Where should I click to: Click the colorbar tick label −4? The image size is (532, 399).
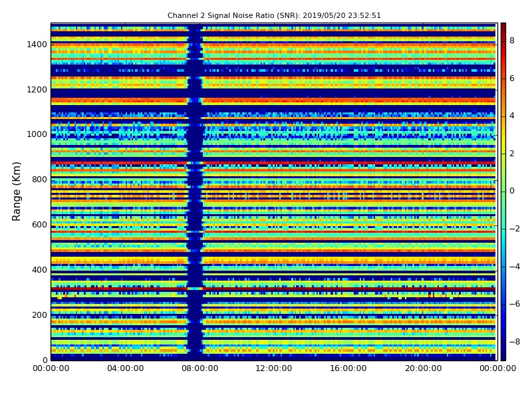pyautogui.click(x=515, y=267)
